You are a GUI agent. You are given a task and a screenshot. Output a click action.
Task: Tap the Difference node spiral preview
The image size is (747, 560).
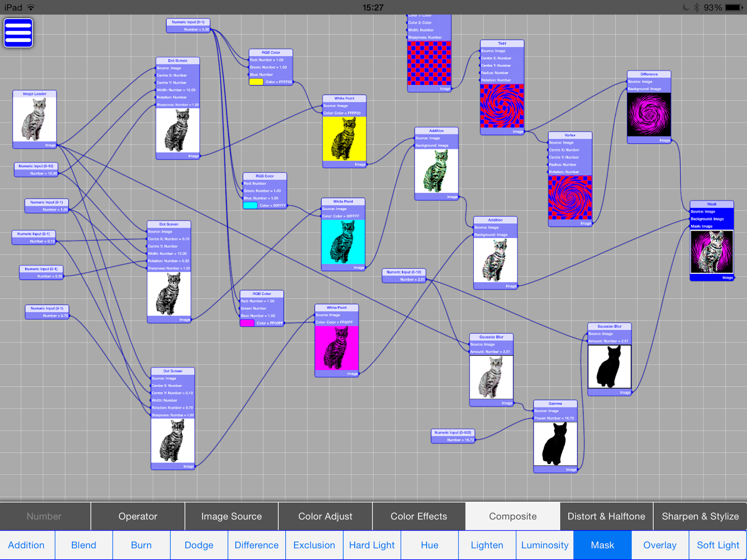pos(649,115)
